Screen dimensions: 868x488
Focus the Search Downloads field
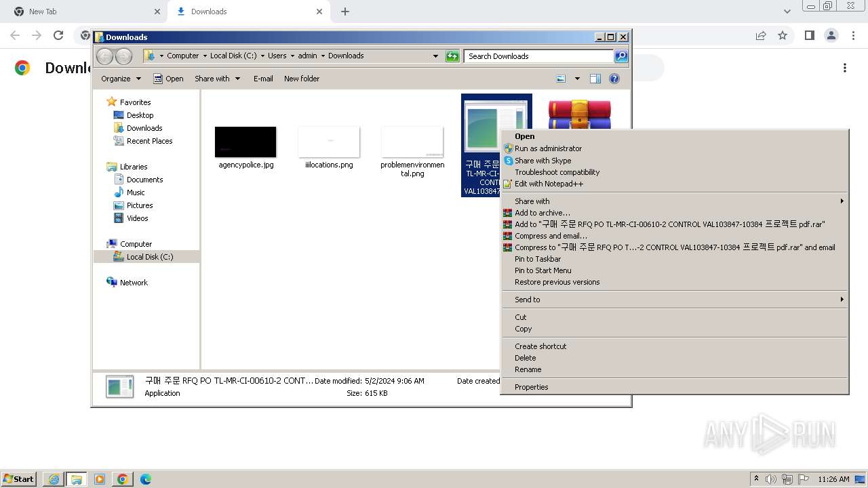(539, 56)
